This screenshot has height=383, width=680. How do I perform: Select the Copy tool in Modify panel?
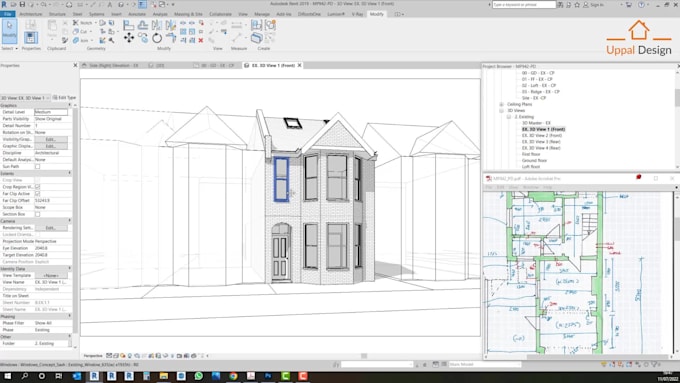pyautogui.click(x=143, y=38)
